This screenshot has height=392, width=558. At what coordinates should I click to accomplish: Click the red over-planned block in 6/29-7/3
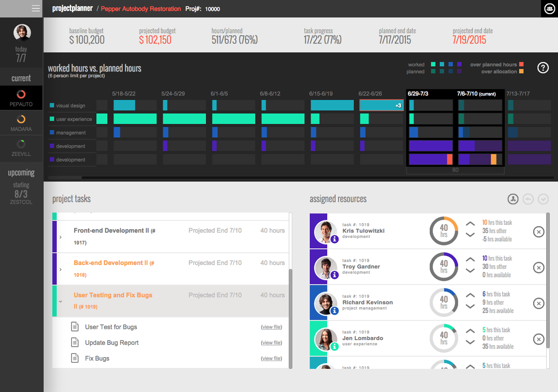[x=450, y=159]
